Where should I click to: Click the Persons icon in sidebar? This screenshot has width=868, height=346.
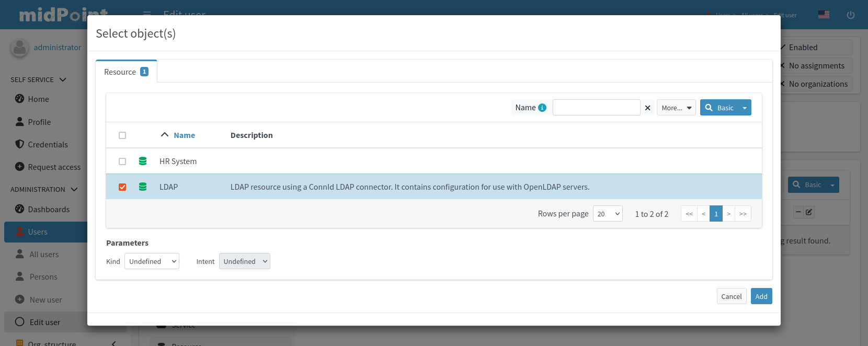(20, 276)
